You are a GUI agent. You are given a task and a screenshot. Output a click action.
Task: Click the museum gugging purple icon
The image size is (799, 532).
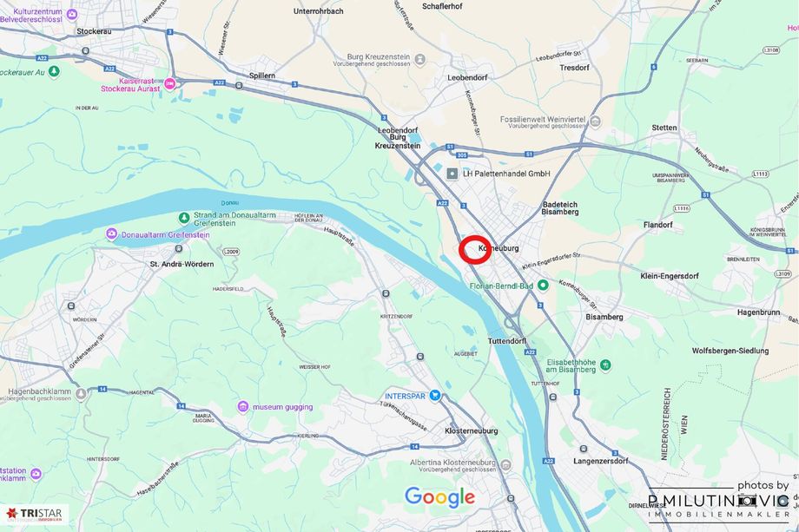point(243,406)
